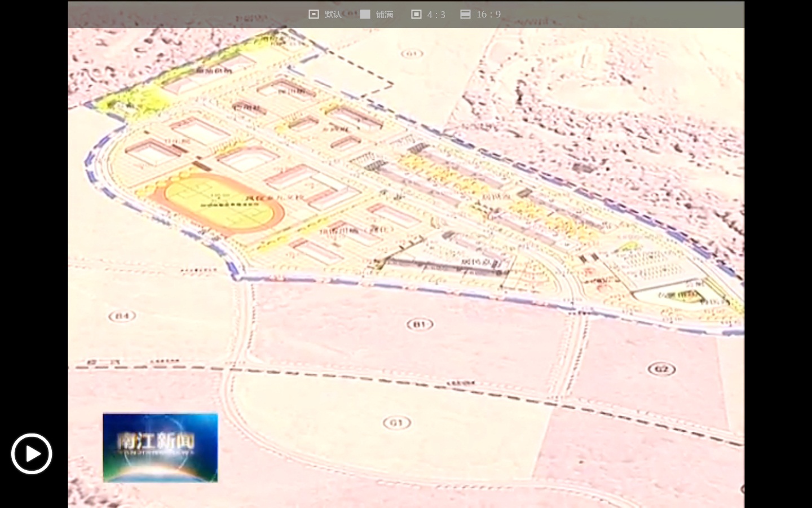Choose the 铺满 fill-screen text option
This screenshot has height=508, width=812.
coord(385,14)
